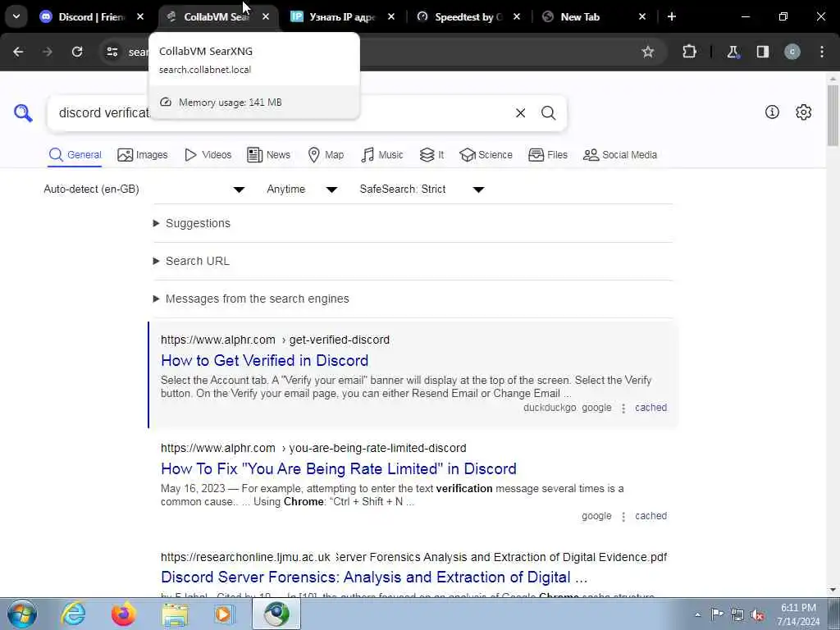The image size is (840, 630).
Task: Open the Rate Limited in Discord result
Action: click(339, 468)
